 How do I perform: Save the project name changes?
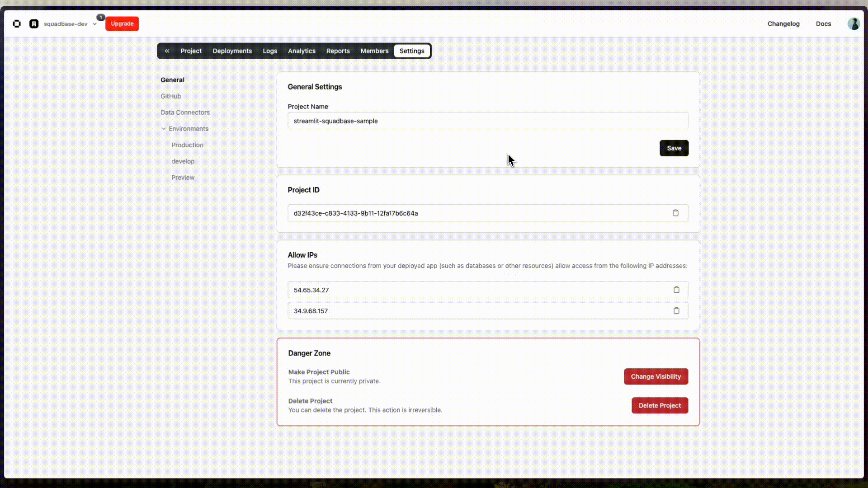(674, 148)
